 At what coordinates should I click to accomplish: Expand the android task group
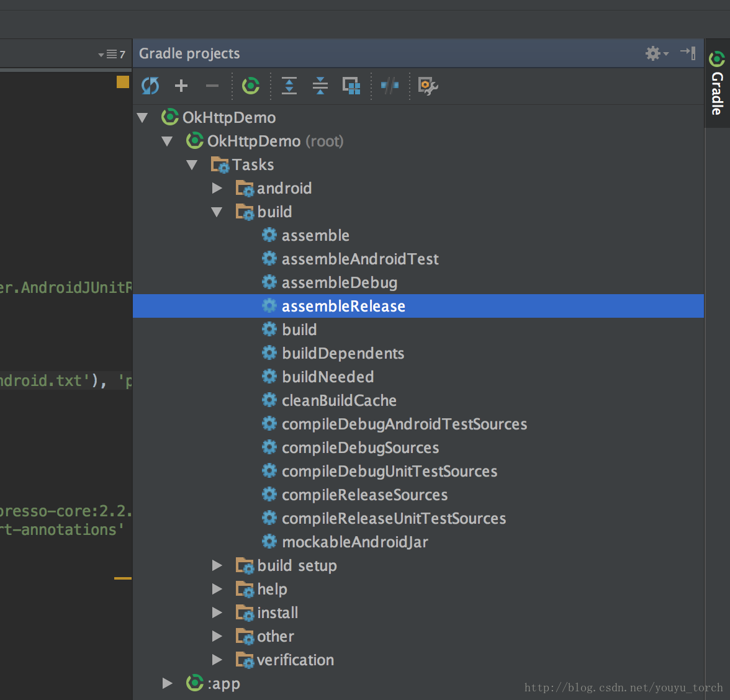217,189
